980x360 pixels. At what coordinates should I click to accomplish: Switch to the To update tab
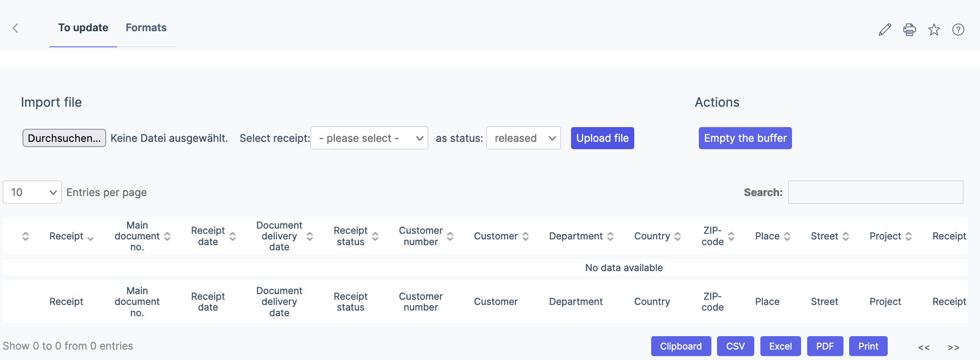tap(83, 28)
